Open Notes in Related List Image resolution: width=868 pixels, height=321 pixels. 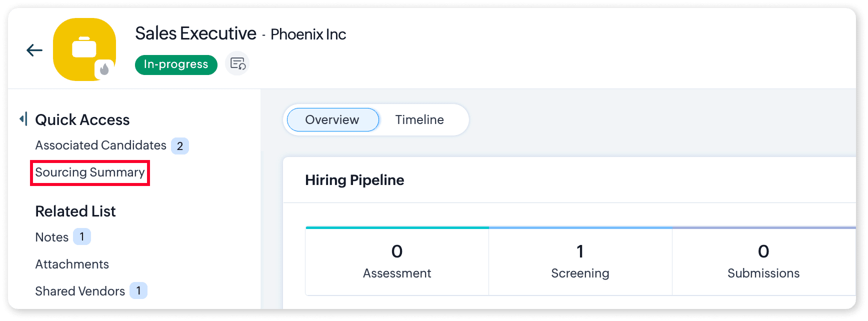tap(52, 237)
